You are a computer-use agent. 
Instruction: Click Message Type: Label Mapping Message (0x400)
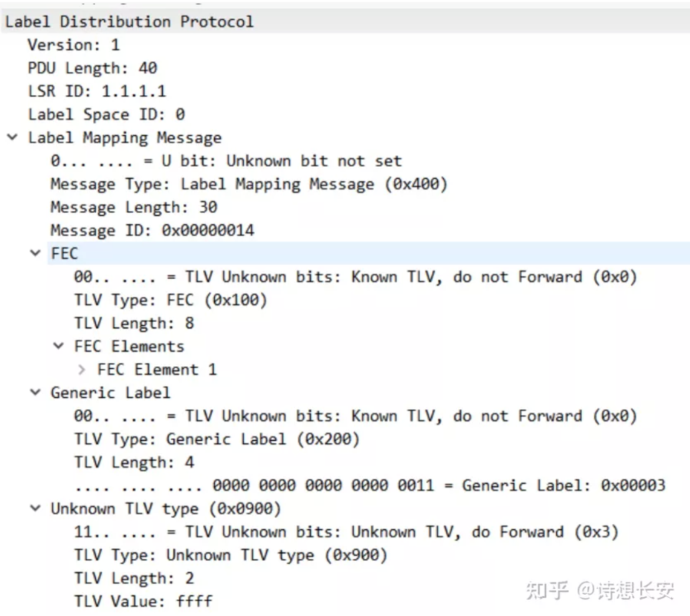pos(249,184)
